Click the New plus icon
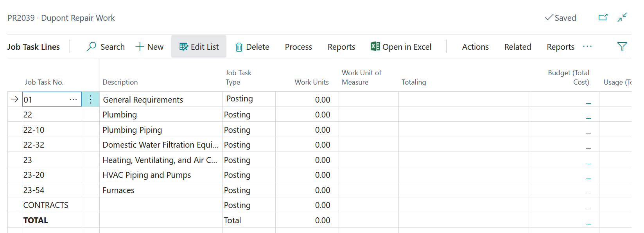 140,47
